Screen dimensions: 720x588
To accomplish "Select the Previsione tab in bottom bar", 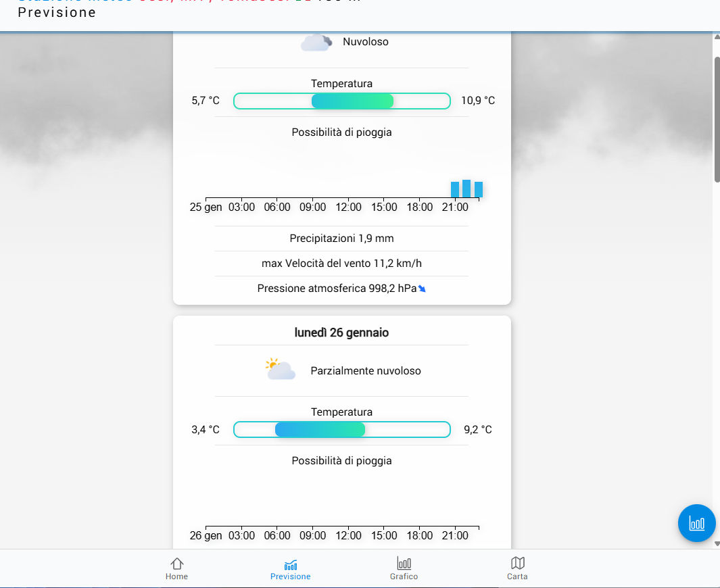I will pyautogui.click(x=290, y=568).
